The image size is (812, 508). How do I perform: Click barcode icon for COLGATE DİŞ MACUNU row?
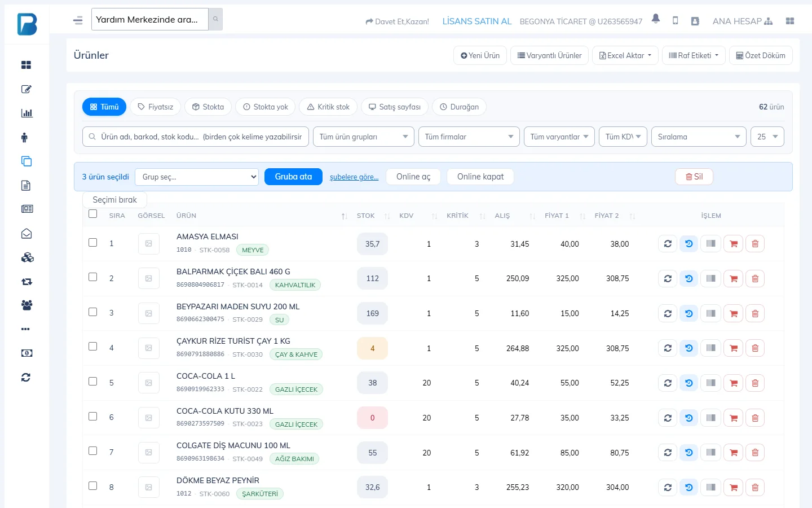click(x=710, y=453)
